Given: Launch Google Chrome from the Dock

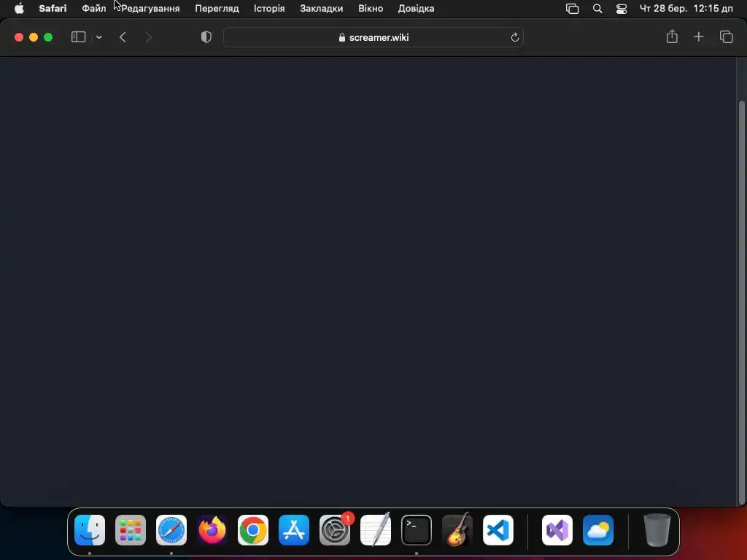Looking at the screenshot, I should 253,530.
